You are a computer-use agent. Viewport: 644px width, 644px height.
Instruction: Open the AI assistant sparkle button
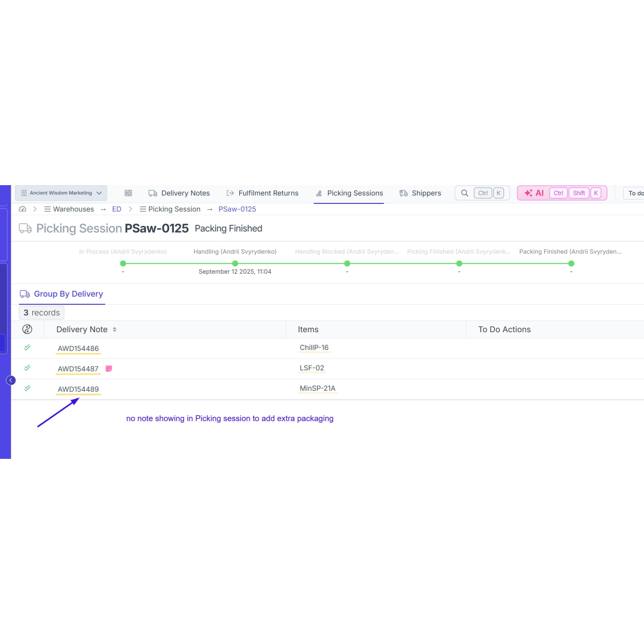tap(534, 193)
